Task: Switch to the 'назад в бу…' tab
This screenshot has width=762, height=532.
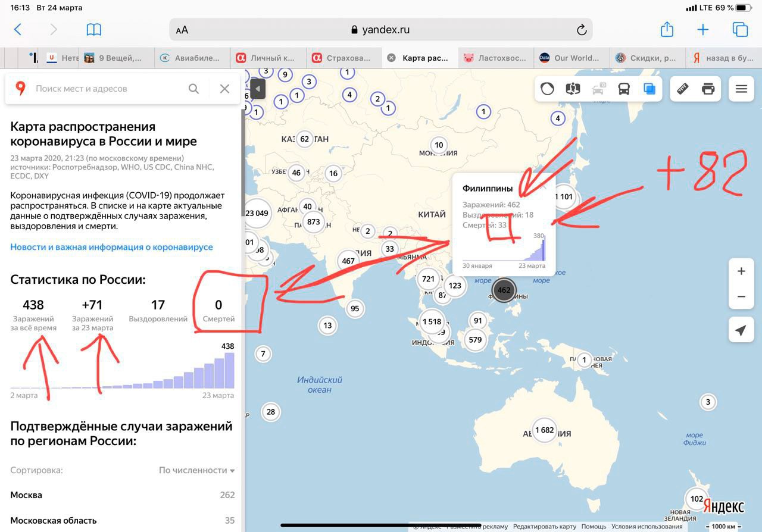Action: (x=723, y=58)
